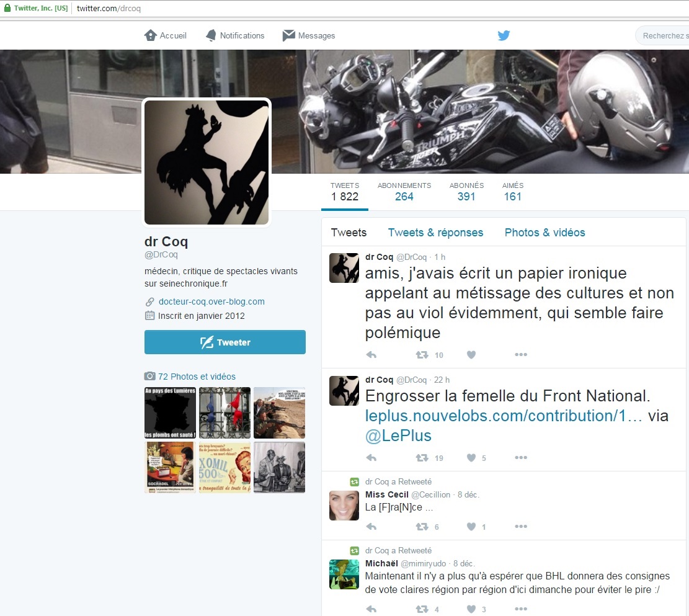The height and width of the screenshot is (616, 689).
Task: Open Notifications bell in top bar
Action: click(211, 35)
